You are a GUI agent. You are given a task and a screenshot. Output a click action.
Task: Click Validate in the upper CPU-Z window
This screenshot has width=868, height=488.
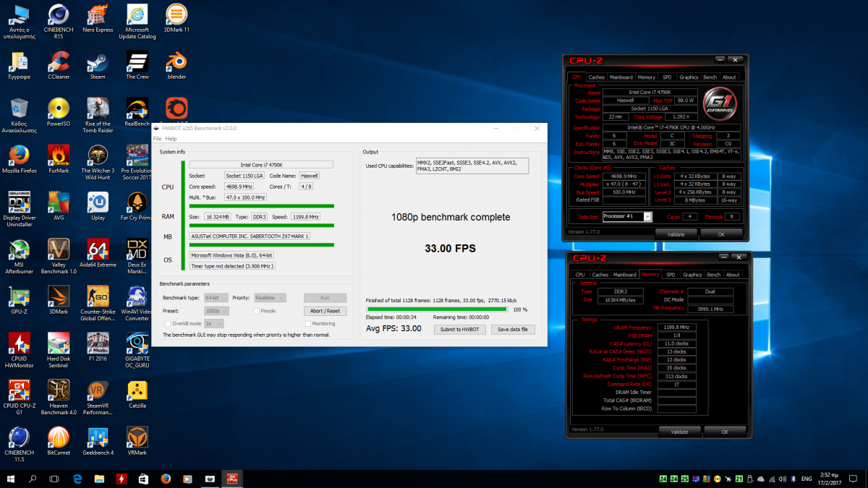(676, 234)
